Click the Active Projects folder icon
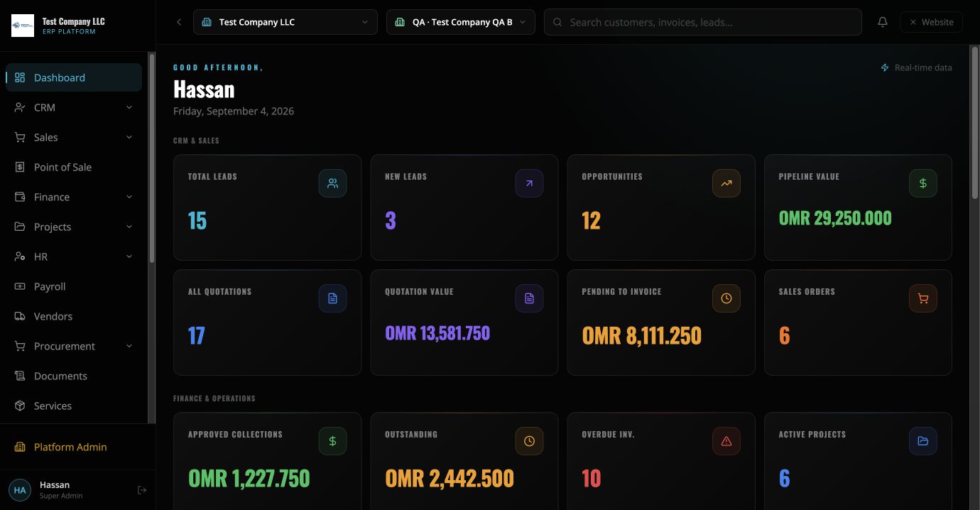This screenshot has height=510, width=980. 923,441
